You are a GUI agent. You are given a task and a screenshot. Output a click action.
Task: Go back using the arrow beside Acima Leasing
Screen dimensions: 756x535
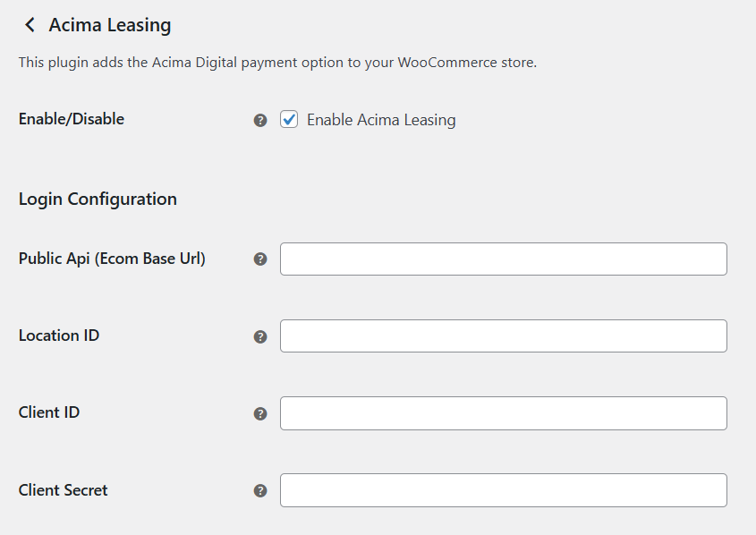pos(30,24)
